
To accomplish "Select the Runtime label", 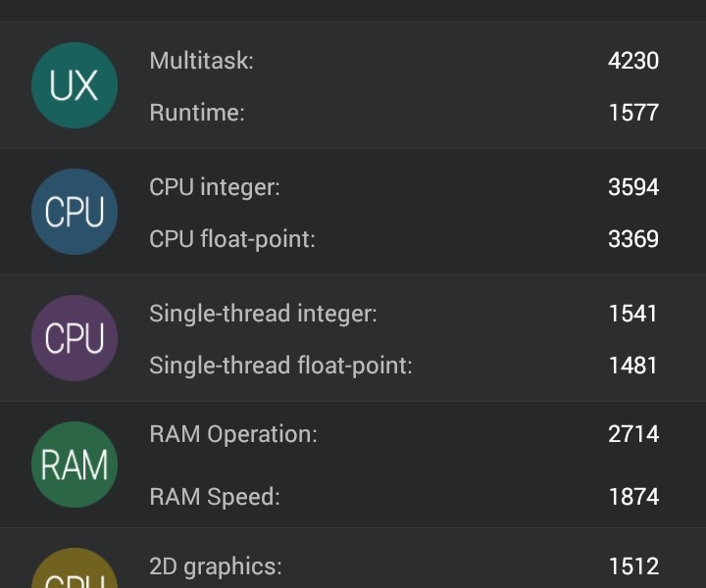I will [x=197, y=113].
